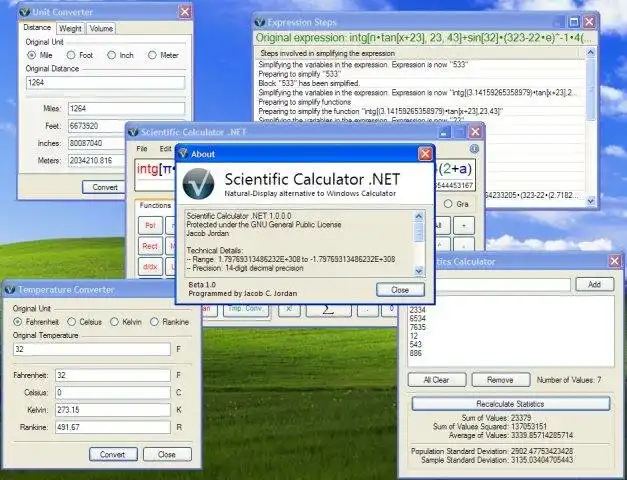Image resolution: width=627 pixels, height=480 pixels.
Task: Select value 7635 in the statistics list
Action: tap(417, 328)
